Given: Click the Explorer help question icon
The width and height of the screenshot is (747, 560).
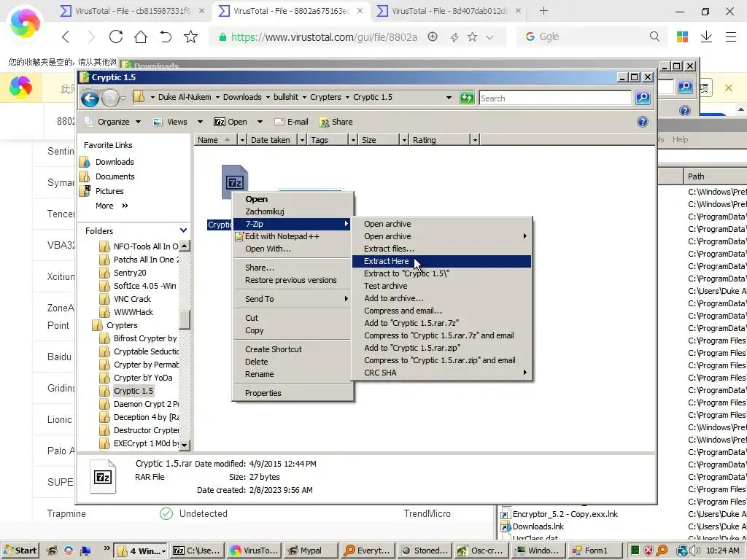Looking at the screenshot, I should pos(642,122).
